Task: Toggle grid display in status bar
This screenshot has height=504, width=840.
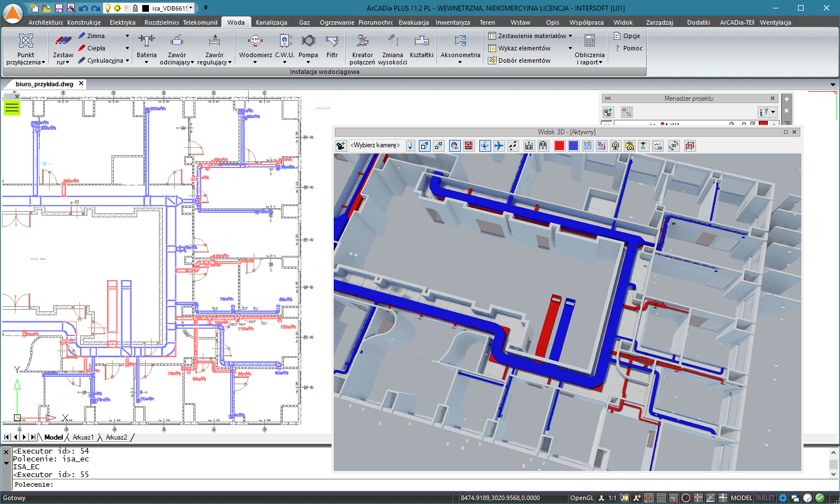Action: point(661,497)
